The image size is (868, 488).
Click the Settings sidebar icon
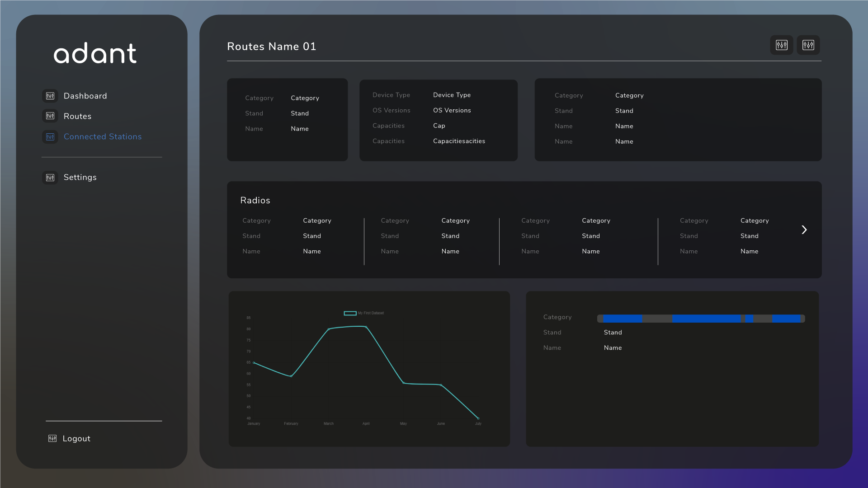coord(50,177)
